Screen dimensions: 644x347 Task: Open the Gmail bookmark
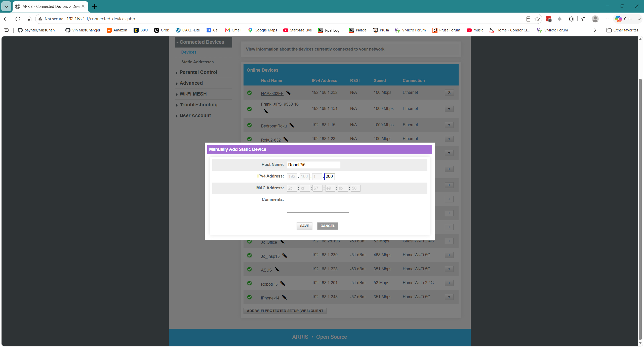click(233, 30)
